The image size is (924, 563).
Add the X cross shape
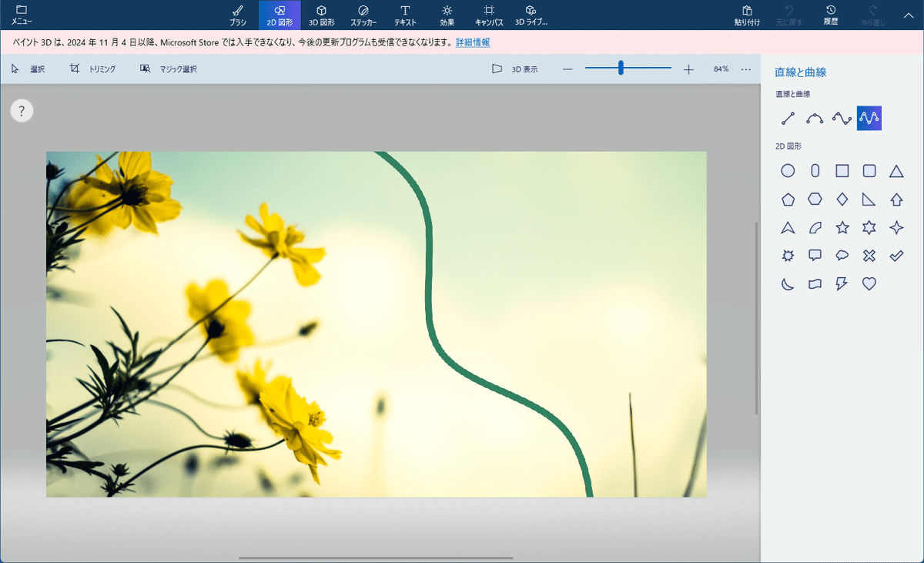869,256
